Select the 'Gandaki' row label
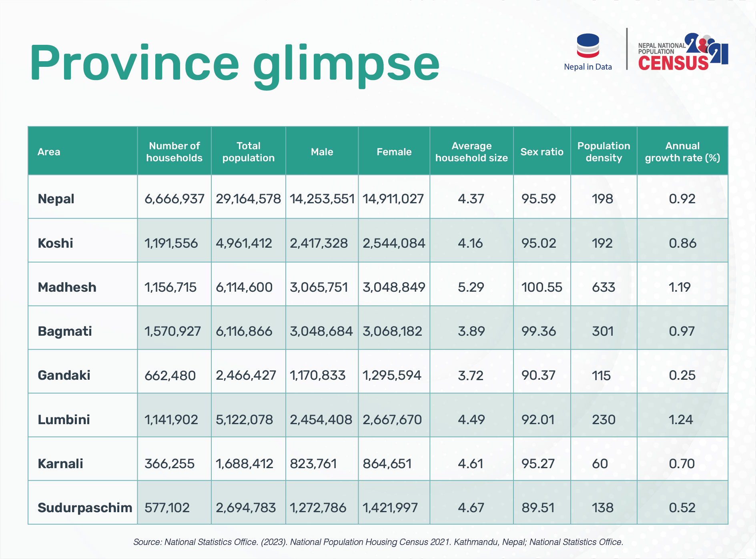The height and width of the screenshot is (559, 756). [x=64, y=375]
